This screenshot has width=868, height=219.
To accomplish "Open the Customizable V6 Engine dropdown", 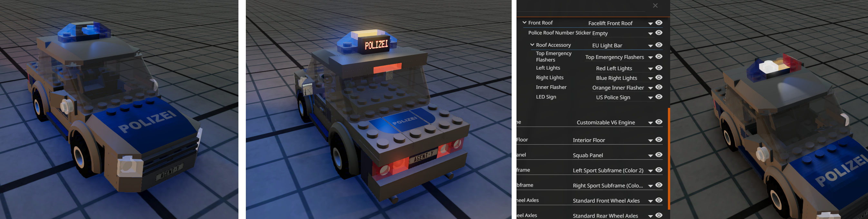I will pyautogui.click(x=615, y=122).
